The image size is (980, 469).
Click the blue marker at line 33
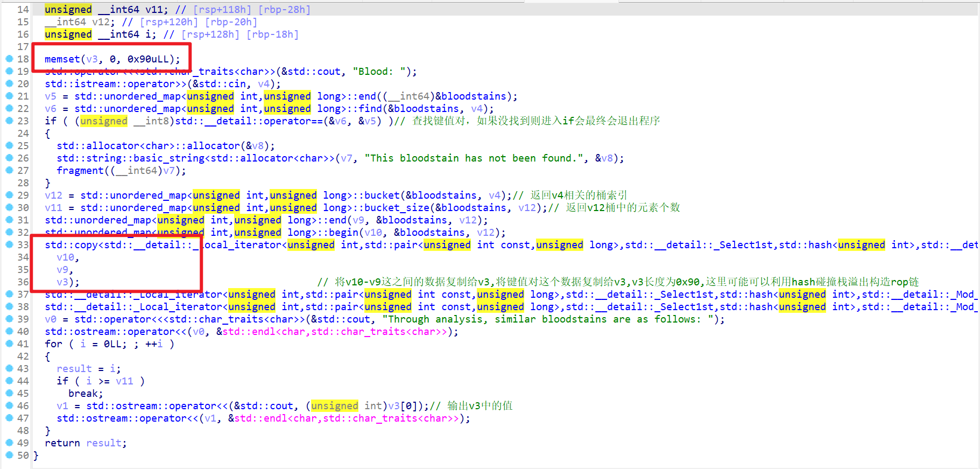(x=9, y=244)
